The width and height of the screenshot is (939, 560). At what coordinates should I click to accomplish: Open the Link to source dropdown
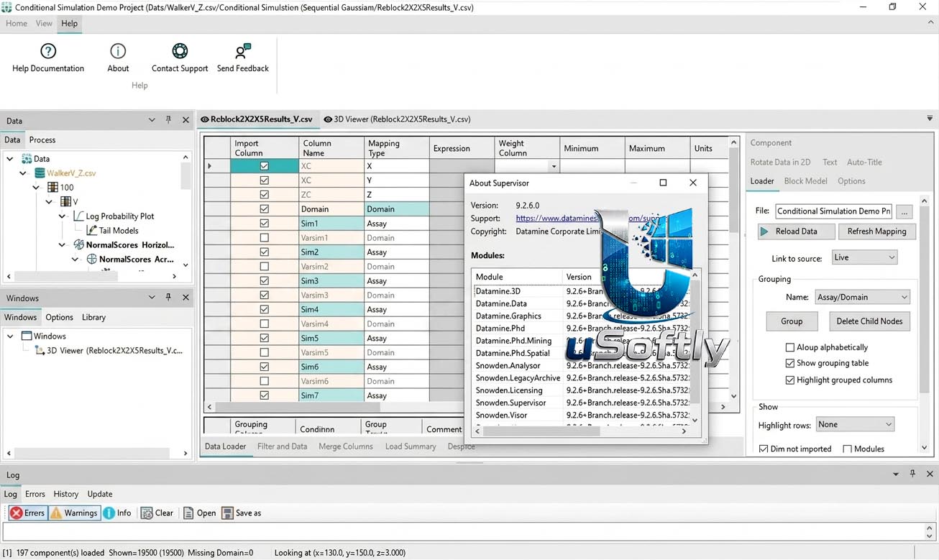864,257
